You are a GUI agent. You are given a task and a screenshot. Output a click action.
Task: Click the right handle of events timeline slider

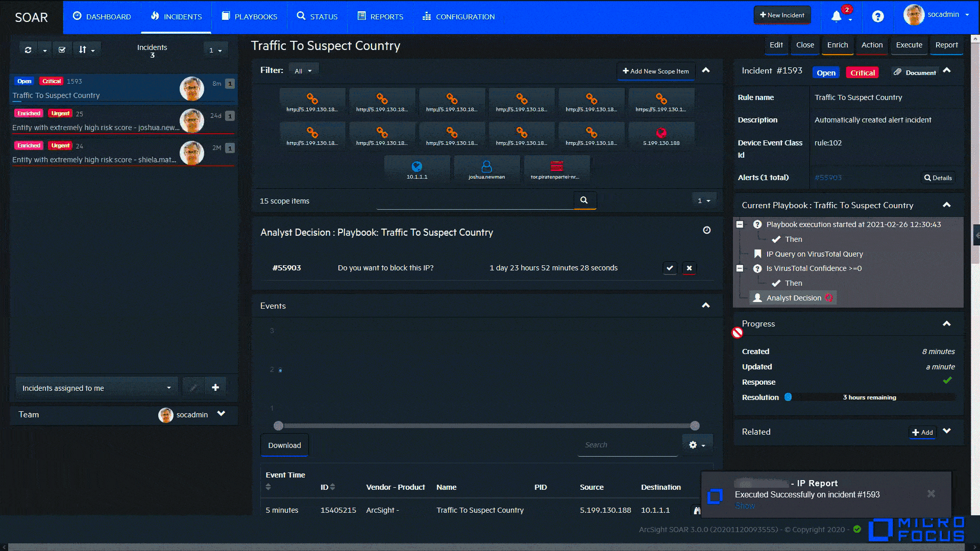point(695,425)
